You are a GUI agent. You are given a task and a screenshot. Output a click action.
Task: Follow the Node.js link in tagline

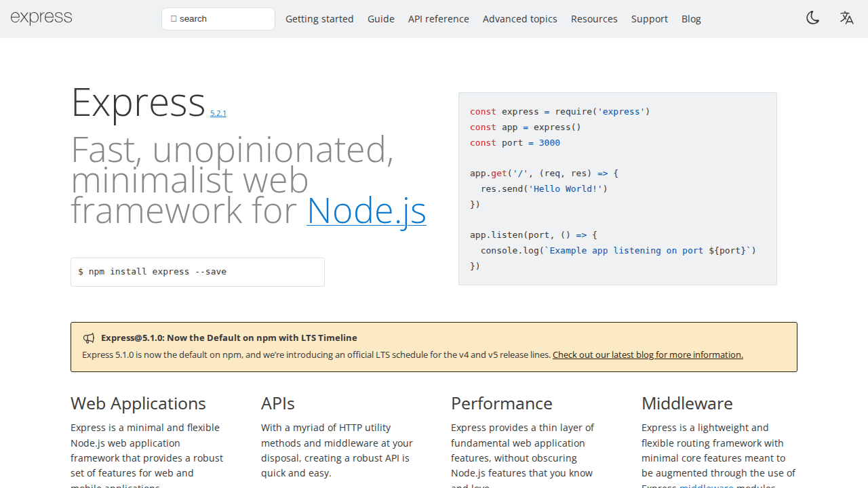point(366,210)
